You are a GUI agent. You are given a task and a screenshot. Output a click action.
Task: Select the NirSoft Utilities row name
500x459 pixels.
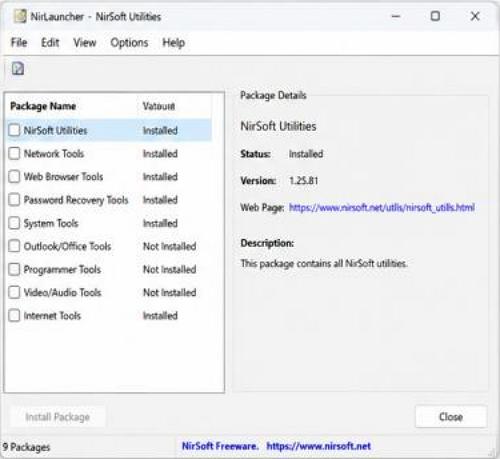coord(55,131)
